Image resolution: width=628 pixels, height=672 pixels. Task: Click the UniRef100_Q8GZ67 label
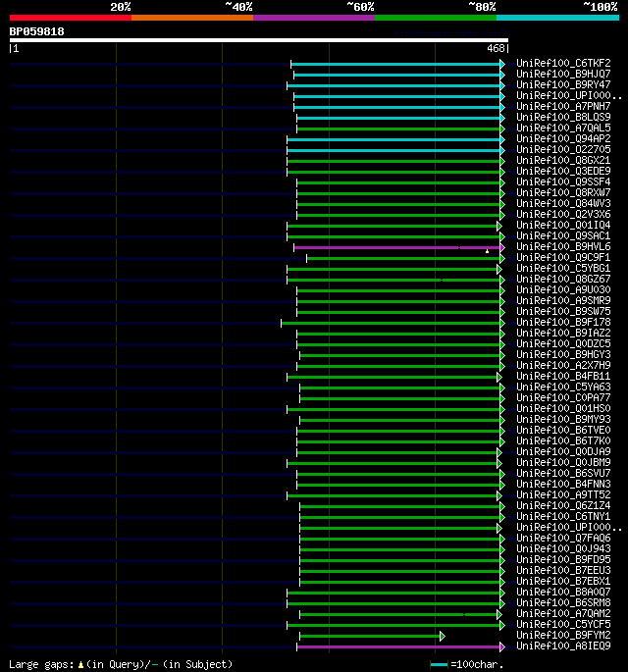click(x=563, y=279)
